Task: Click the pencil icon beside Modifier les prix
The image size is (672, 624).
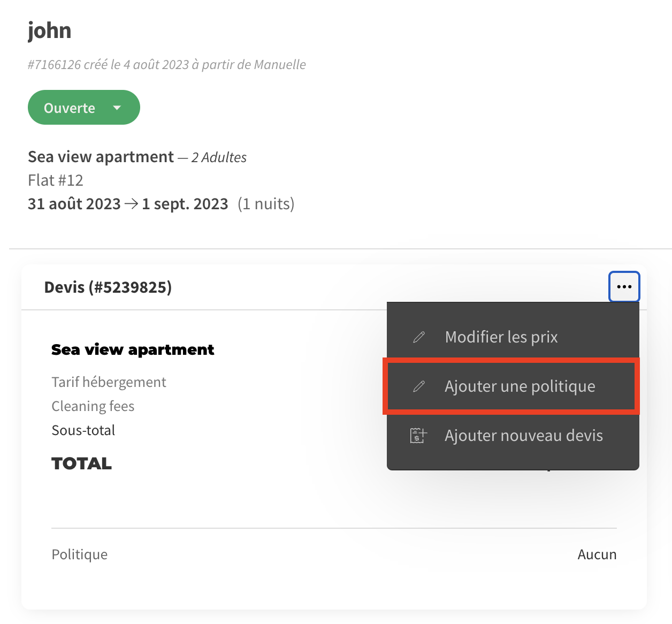Action: [x=419, y=337]
